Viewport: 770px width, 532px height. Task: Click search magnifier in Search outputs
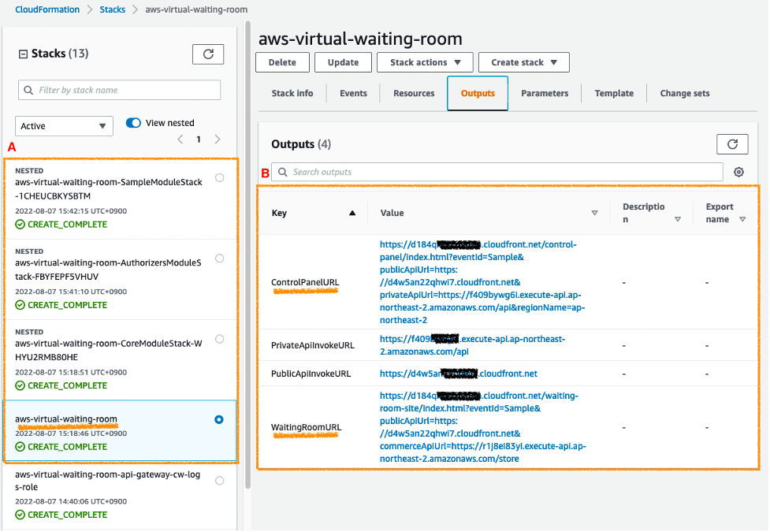pyautogui.click(x=282, y=172)
